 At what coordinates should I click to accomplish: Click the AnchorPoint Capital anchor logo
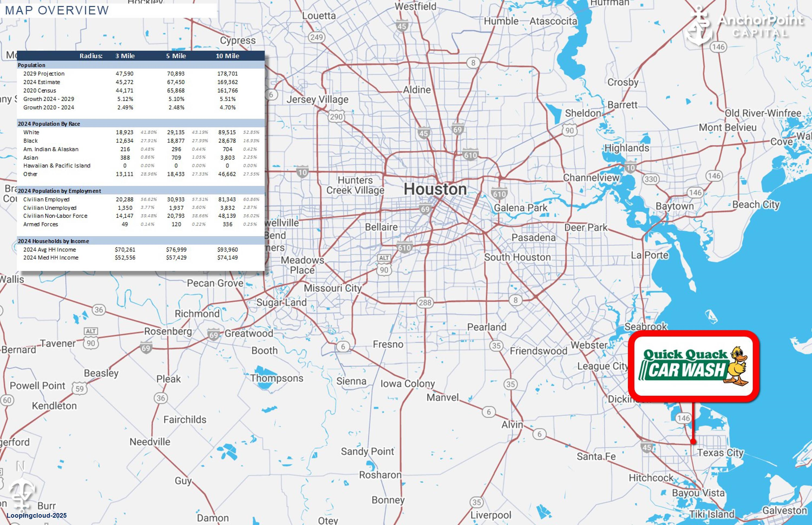699,26
